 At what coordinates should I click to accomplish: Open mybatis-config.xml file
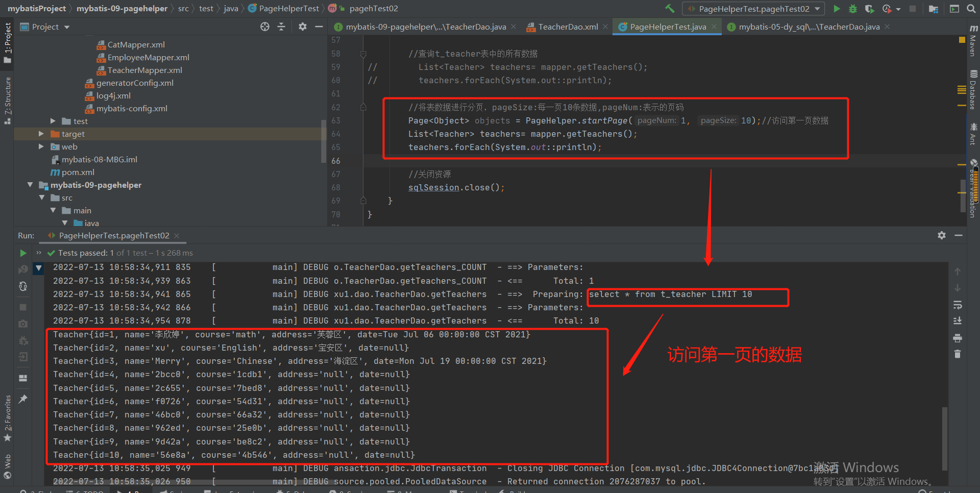[x=132, y=108]
